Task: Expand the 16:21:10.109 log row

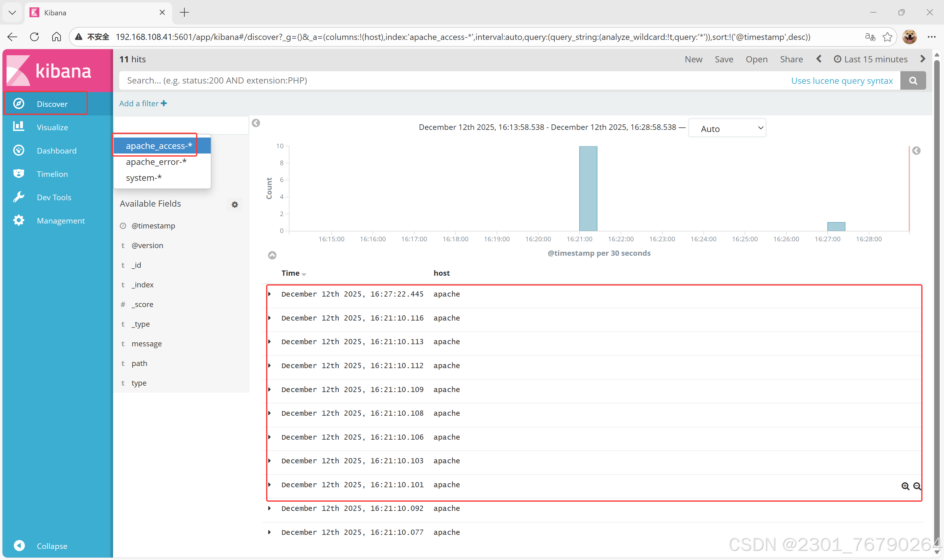Action: 269,389
